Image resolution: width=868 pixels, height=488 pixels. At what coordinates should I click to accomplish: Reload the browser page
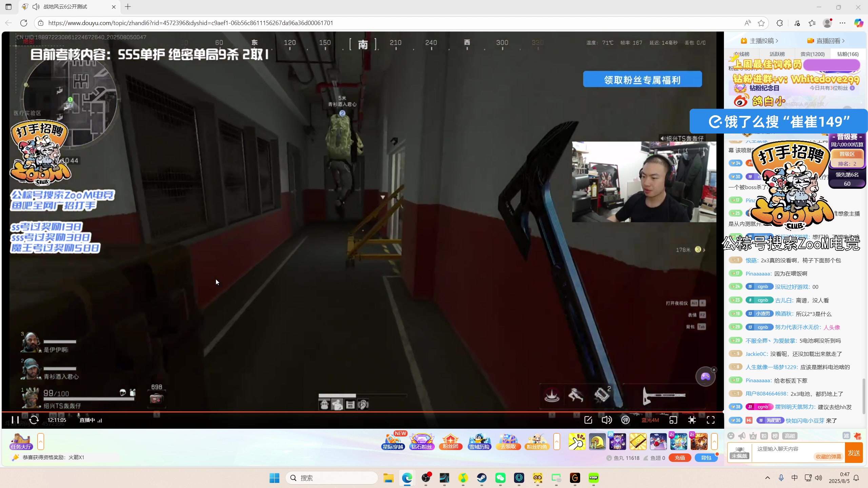click(x=24, y=23)
